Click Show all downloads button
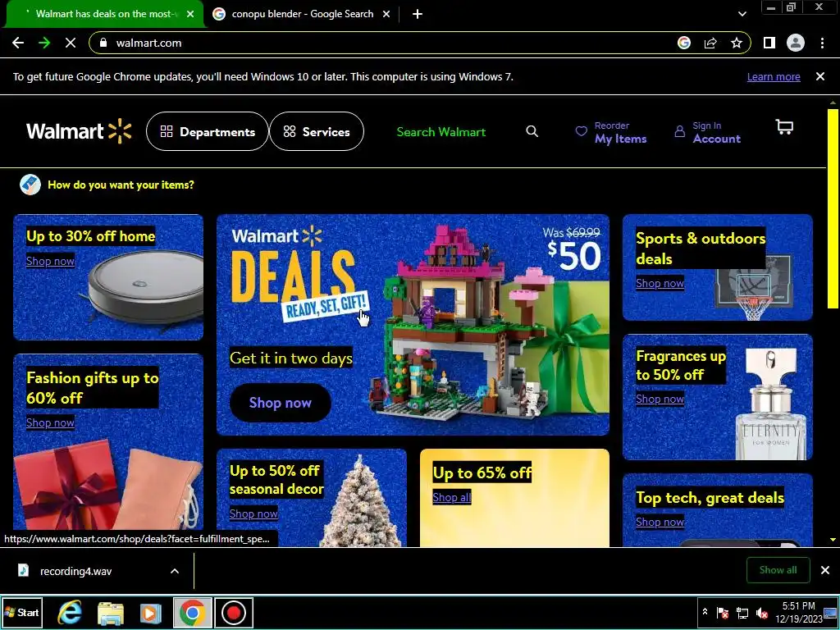Viewport: 840px width, 630px height. click(x=778, y=570)
